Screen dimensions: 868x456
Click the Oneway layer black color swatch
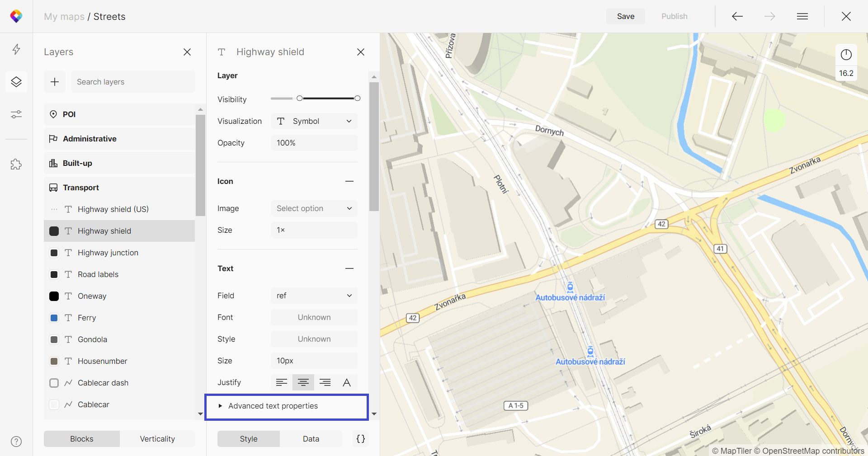(54, 296)
